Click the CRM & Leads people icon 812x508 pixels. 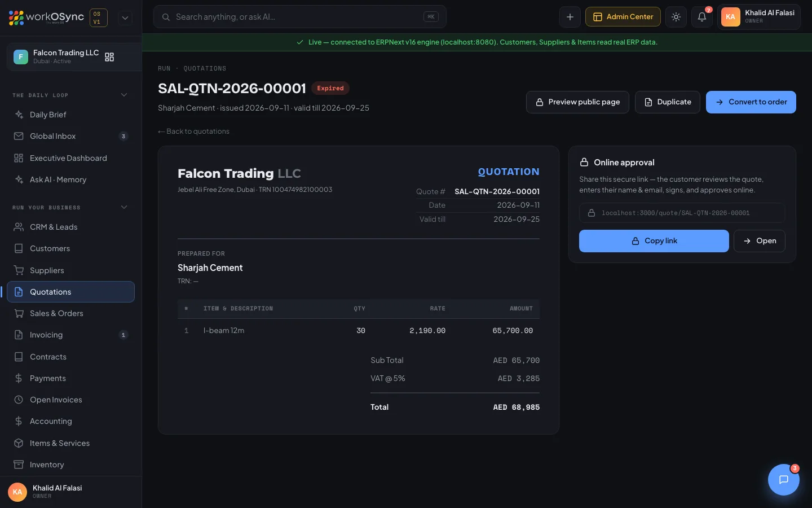[19, 227]
